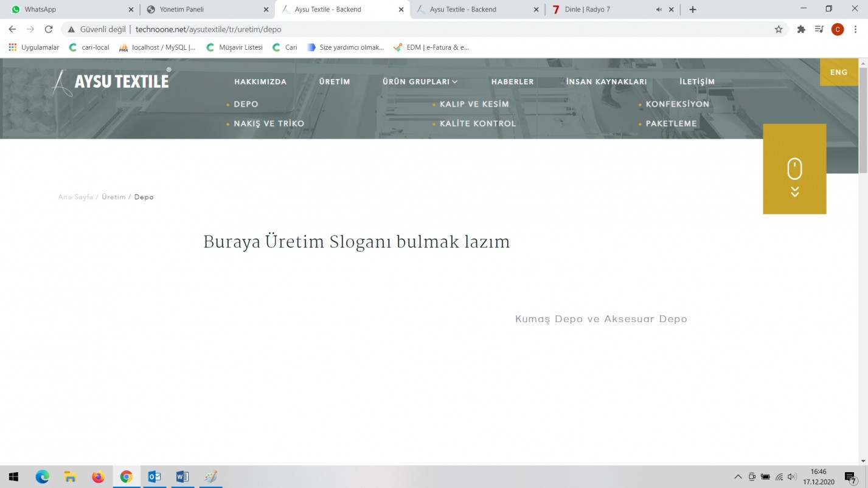
Task: Mute the Radyo 7 tab audio
Action: coord(659,10)
